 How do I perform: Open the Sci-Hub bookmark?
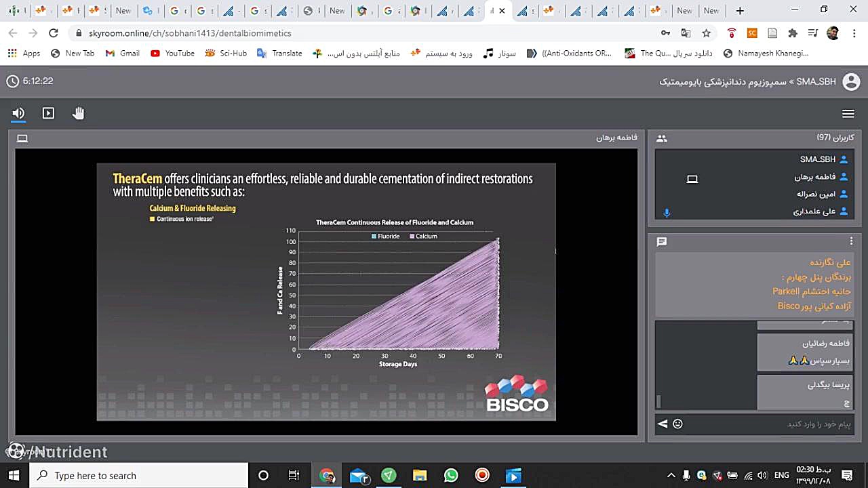[x=226, y=53]
